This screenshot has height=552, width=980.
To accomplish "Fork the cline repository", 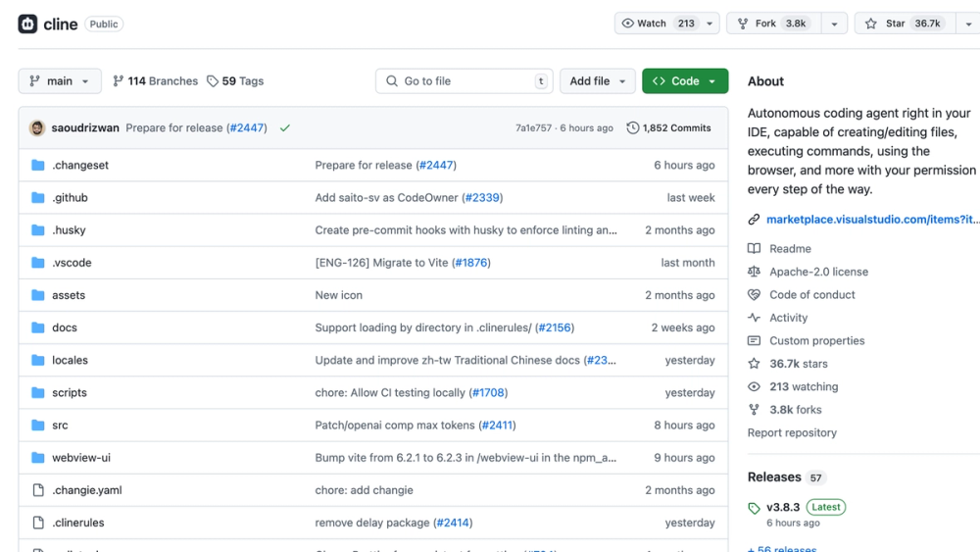I will 774,24.
